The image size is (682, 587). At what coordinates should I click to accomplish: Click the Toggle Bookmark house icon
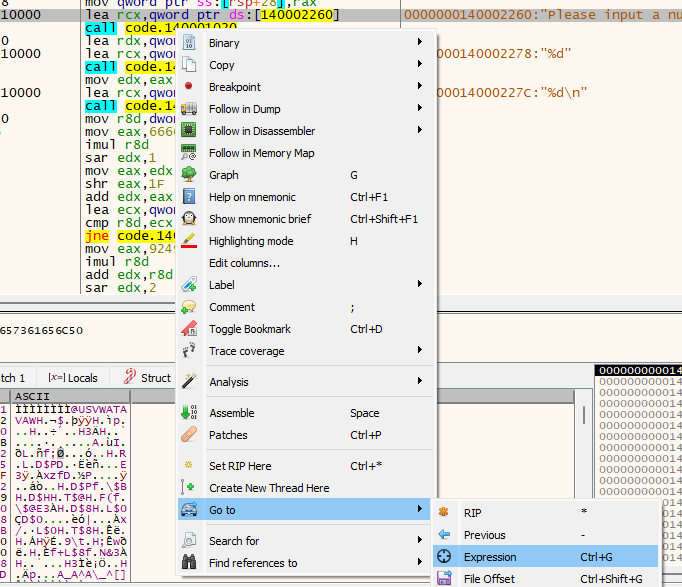(x=189, y=329)
